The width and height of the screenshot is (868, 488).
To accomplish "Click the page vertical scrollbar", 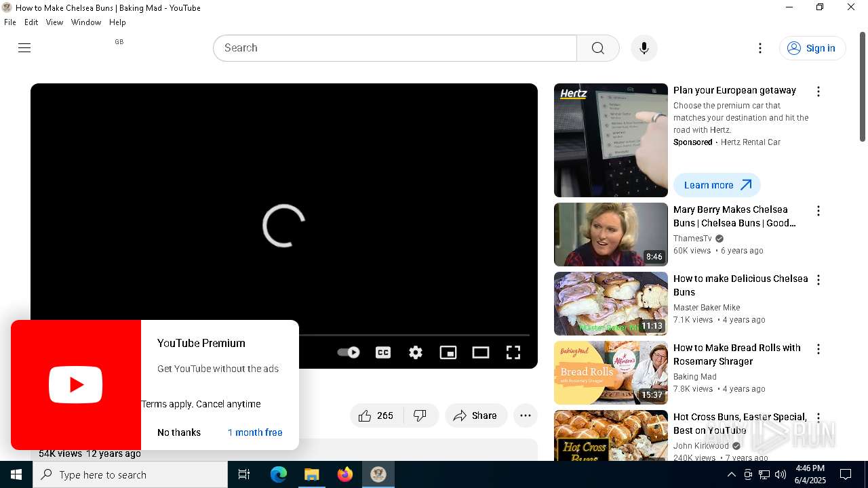I will 863,87.
